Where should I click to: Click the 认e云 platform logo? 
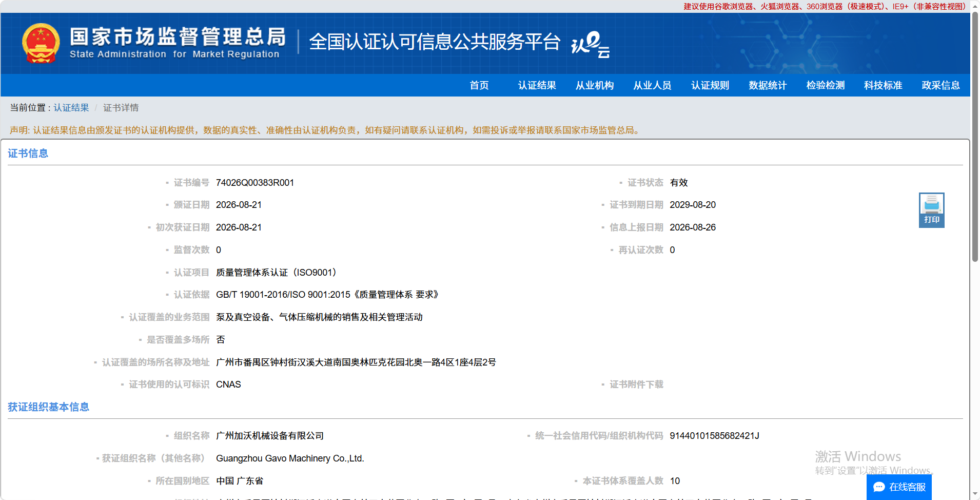(591, 44)
